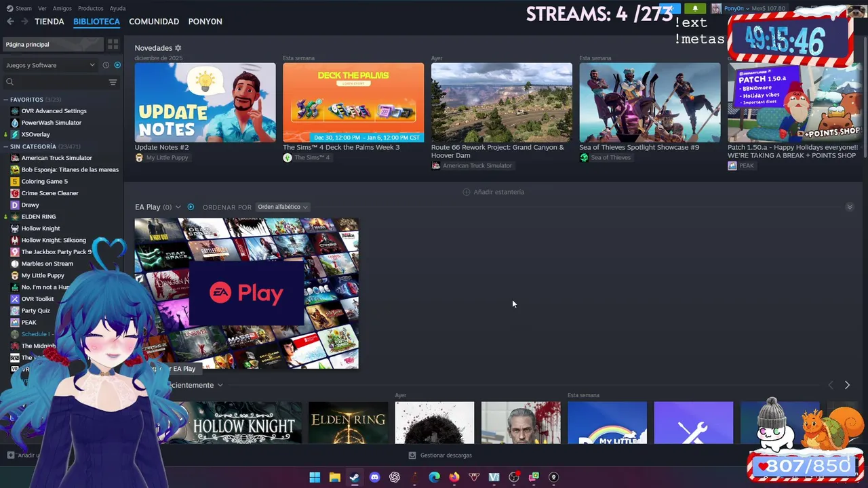This screenshot has width=868, height=488.
Task: Select XSOverlay in library list
Action: point(35,134)
